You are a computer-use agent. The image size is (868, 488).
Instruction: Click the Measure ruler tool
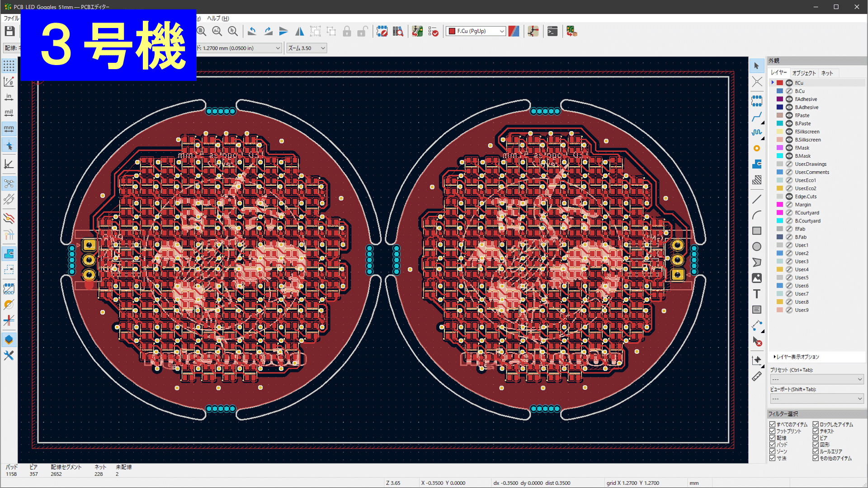(757, 376)
